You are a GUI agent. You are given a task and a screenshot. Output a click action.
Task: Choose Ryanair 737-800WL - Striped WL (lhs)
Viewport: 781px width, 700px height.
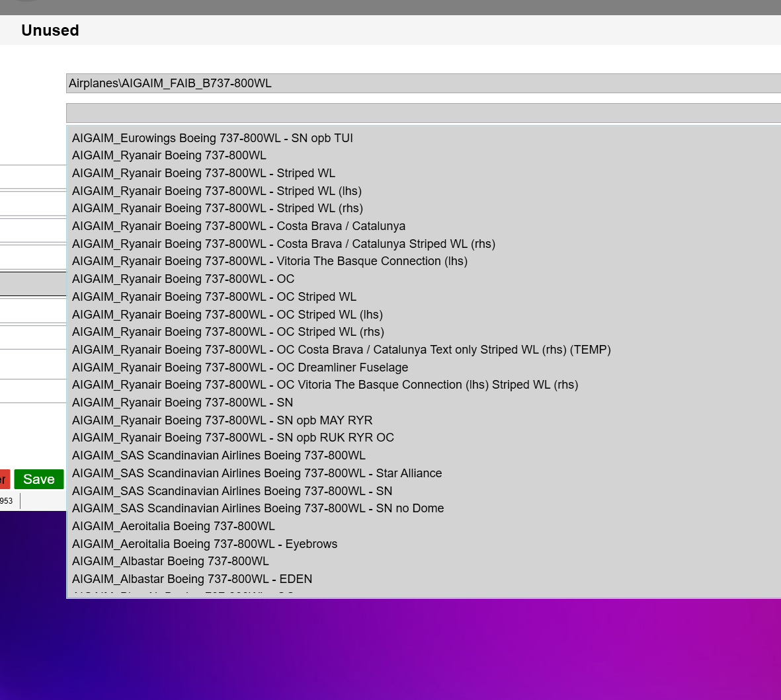click(217, 190)
